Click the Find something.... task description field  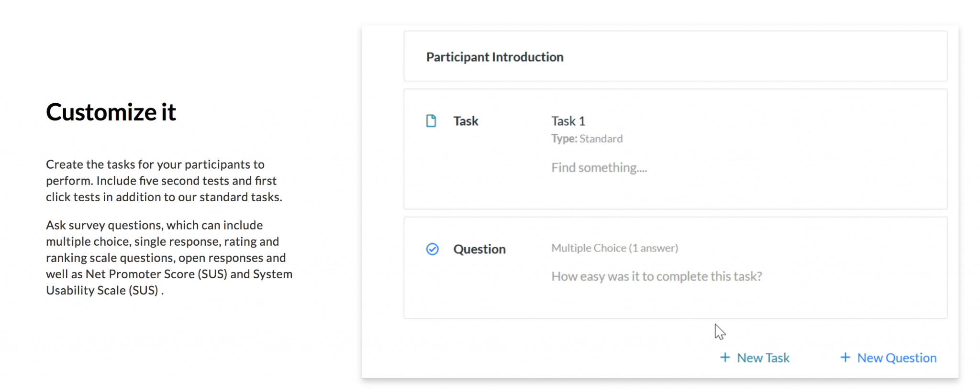(x=599, y=167)
